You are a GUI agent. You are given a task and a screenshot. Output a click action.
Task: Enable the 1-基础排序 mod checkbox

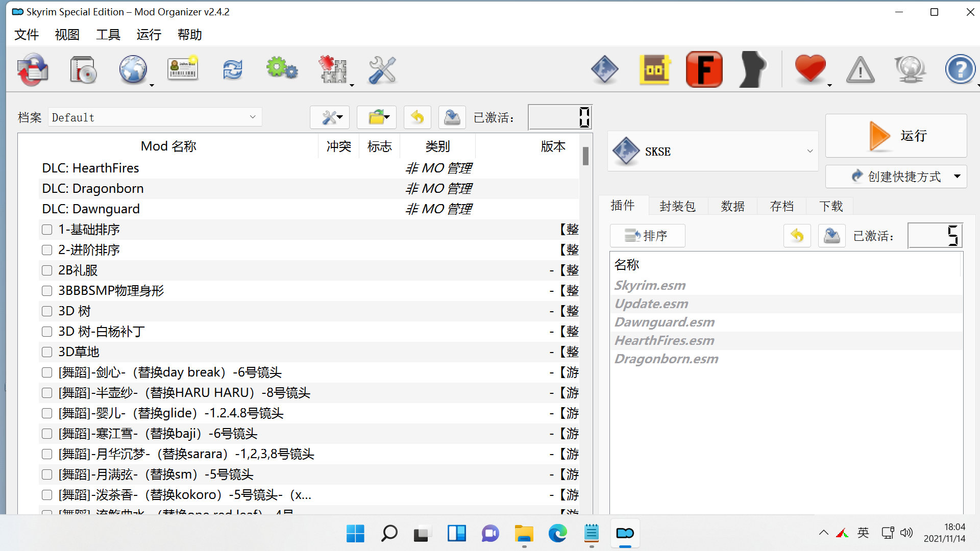47,230
